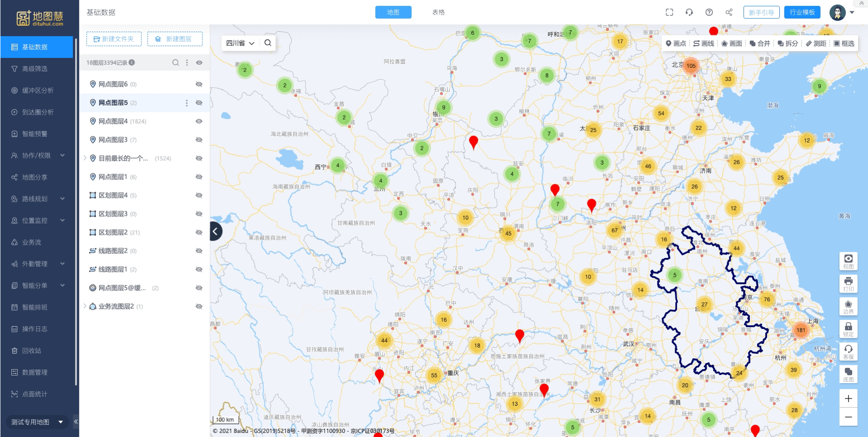Click the 新手引导 button
Image resolution: width=868 pixels, height=437 pixels.
pyautogui.click(x=762, y=12)
